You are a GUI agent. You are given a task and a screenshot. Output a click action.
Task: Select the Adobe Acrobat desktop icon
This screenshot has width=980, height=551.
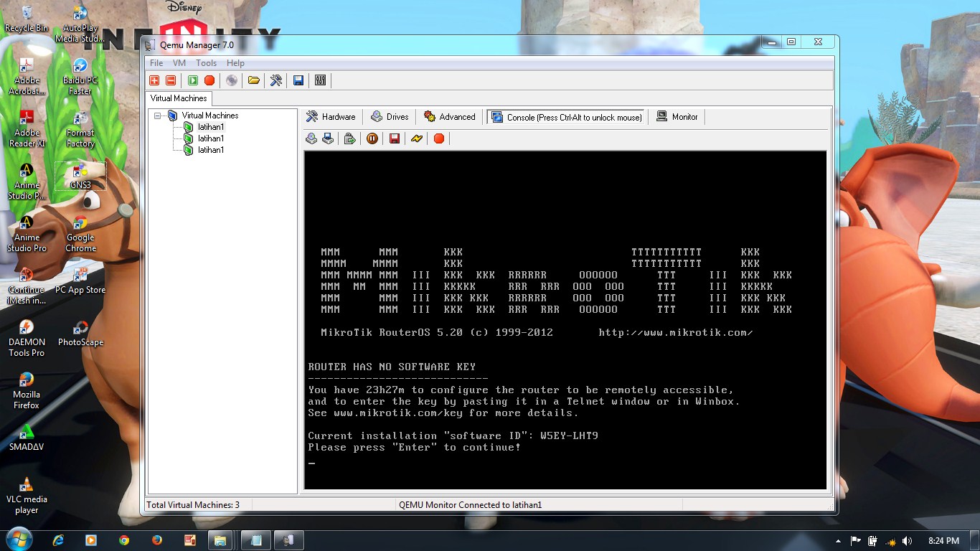pos(27,76)
